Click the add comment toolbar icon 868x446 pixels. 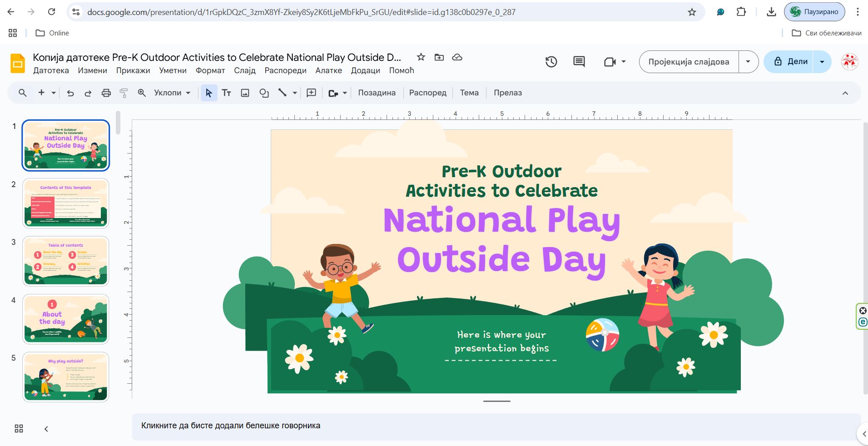311,93
